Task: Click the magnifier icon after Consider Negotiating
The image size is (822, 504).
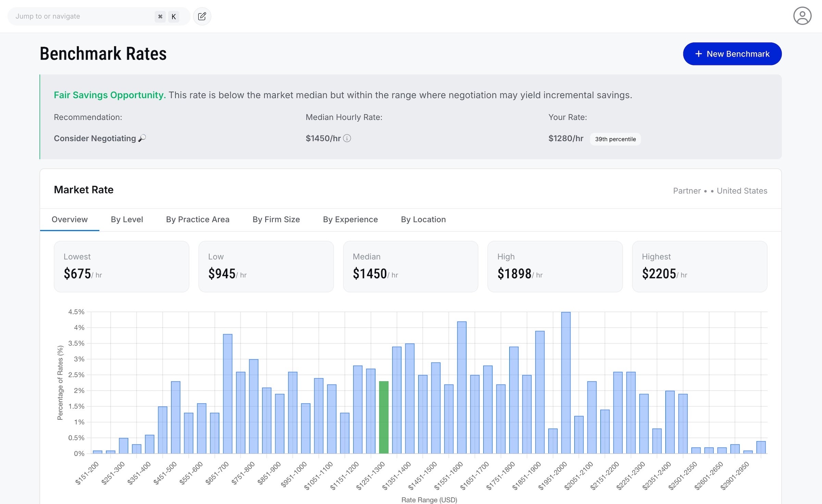Action: [x=142, y=138]
